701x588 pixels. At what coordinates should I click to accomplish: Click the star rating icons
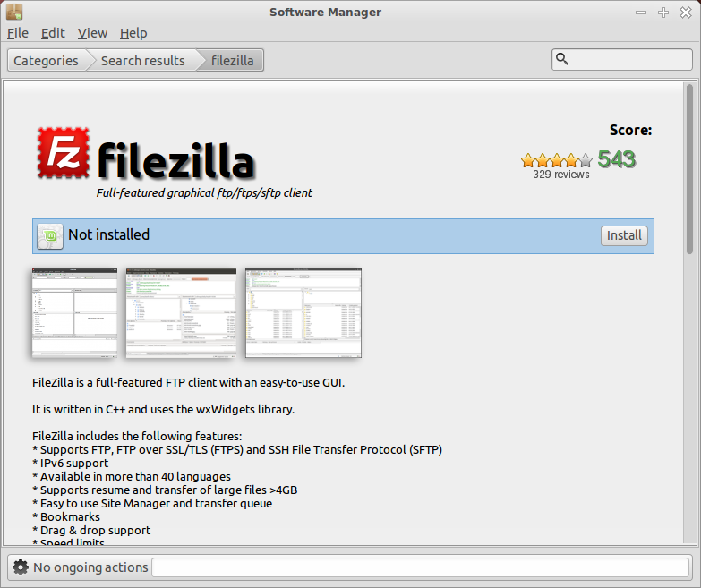(557, 159)
